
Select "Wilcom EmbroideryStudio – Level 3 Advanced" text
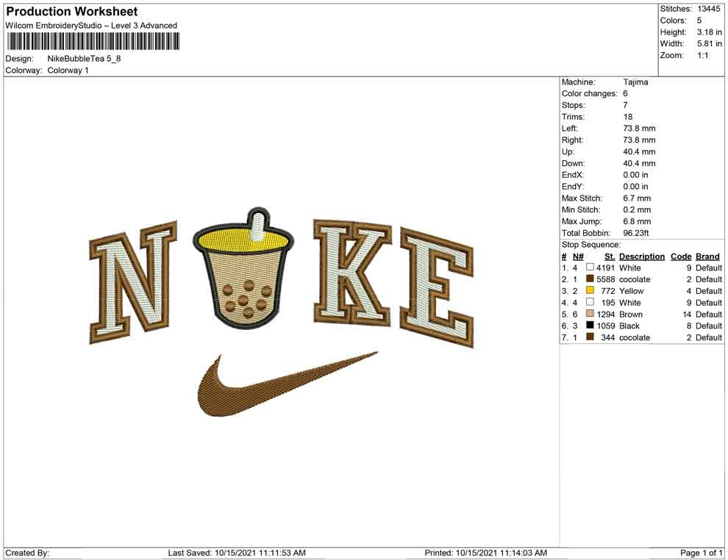(x=91, y=26)
